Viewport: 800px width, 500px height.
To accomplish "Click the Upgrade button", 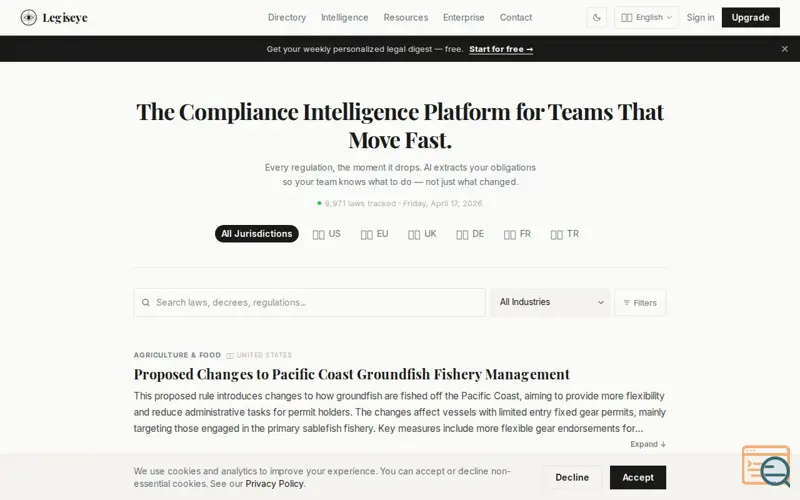I will coord(751,17).
